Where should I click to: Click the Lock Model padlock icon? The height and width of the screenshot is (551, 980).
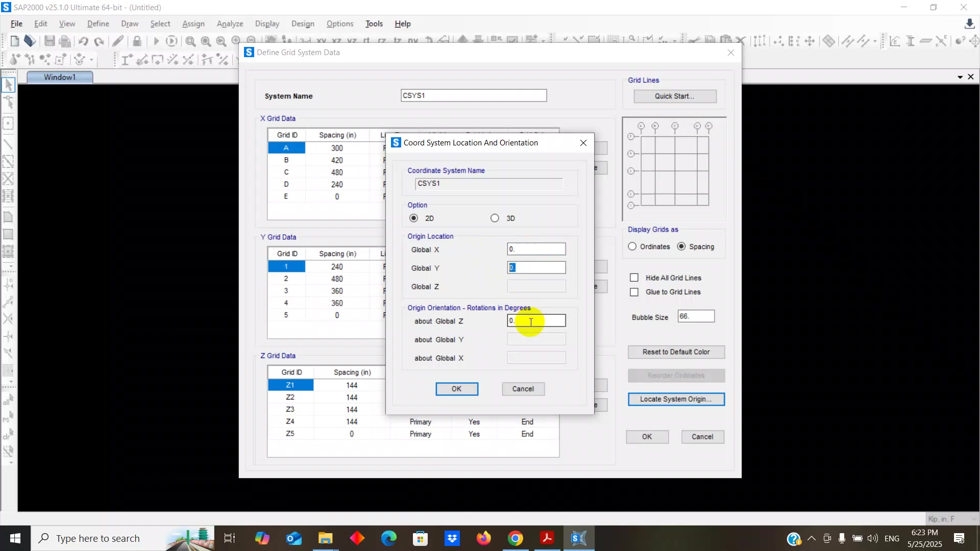click(137, 41)
